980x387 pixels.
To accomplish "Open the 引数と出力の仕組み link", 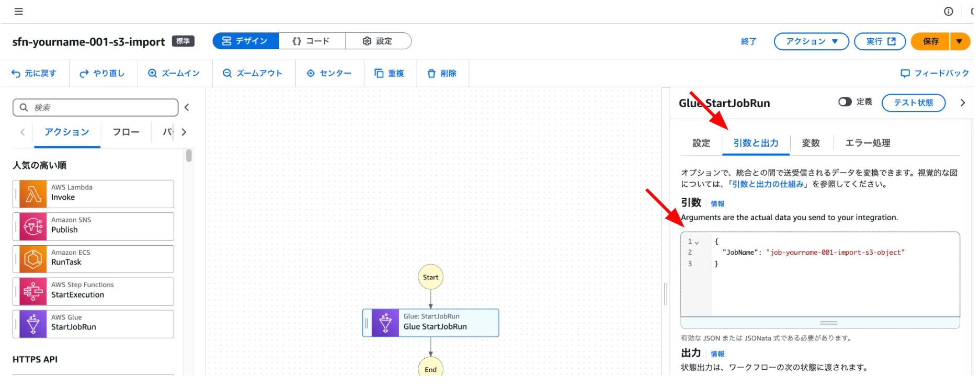I will 767,184.
